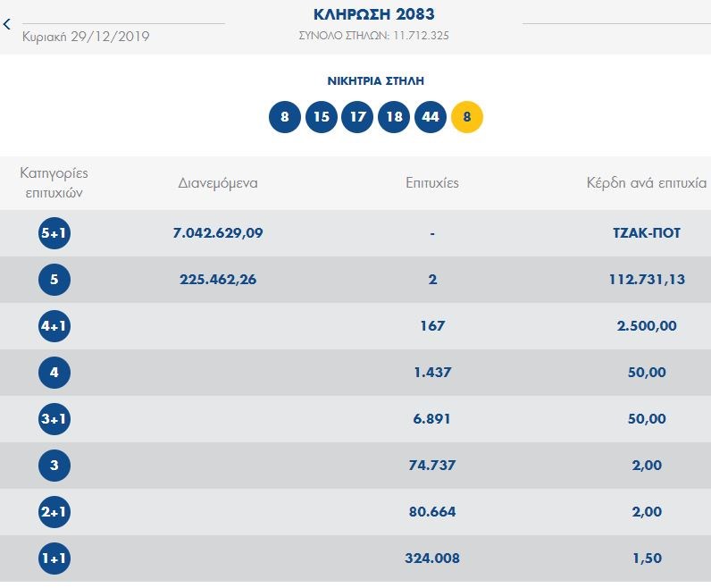
Task: Click the 112.731,13 winnings value
Action: pyautogui.click(x=640, y=280)
